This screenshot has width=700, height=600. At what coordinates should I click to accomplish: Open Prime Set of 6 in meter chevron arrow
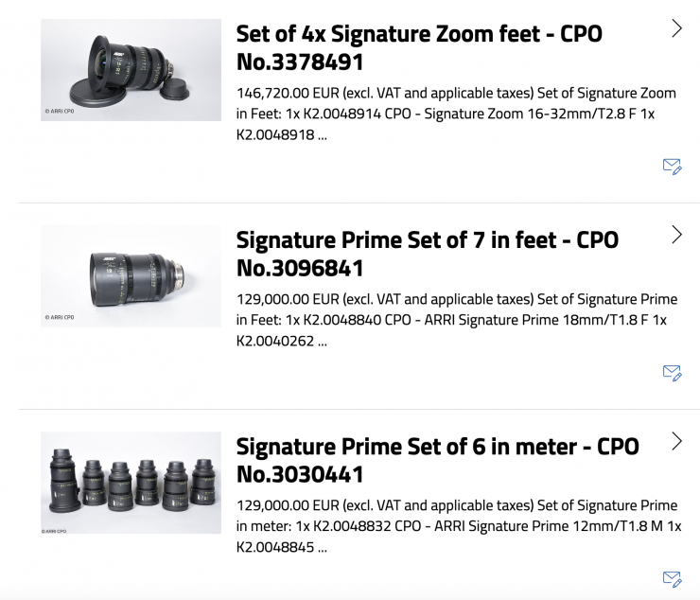(x=676, y=441)
